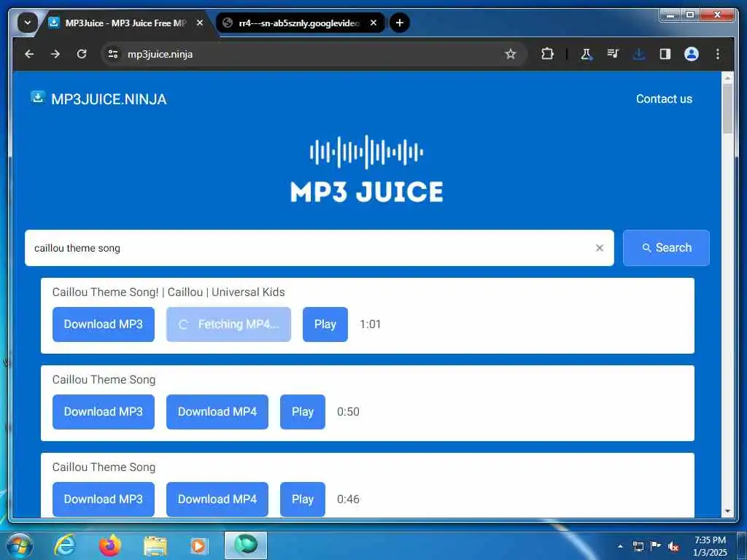Open site information icon in address bar
The image size is (747, 560).
point(113,54)
